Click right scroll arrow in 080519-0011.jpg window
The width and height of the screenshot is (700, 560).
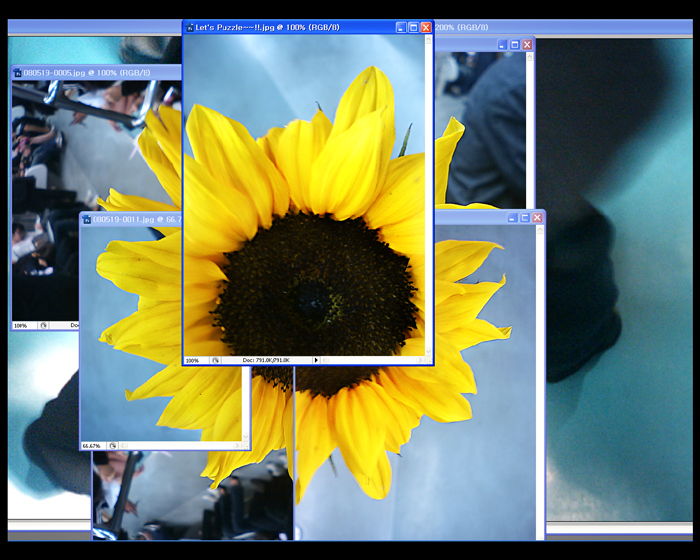[x=237, y=445]
